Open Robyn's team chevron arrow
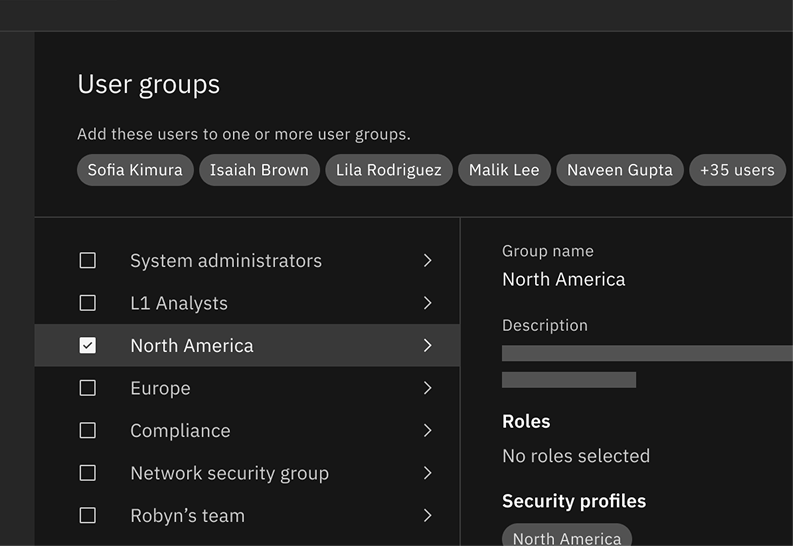 [427, 516]
